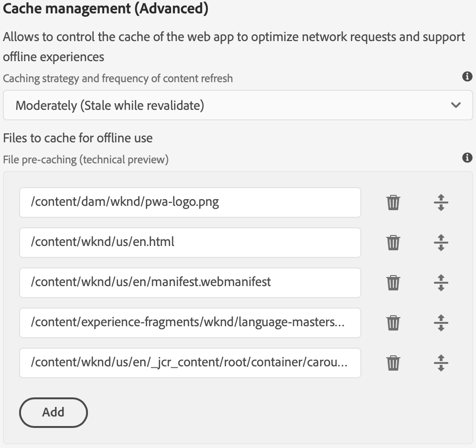The width and height of the screenshot is (476, 448).
Task: Select the Moderately (Stale while revalidate) option field
Action: [x=191, y=105]
